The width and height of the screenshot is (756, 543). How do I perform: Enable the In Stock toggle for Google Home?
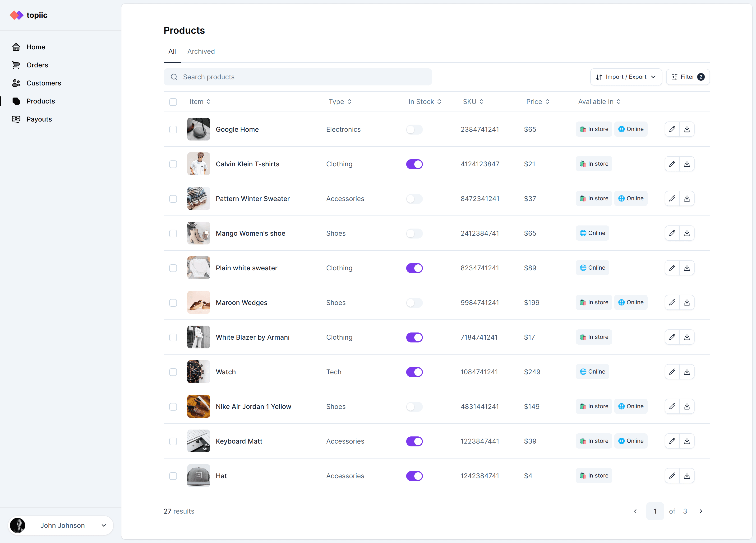[414, 129]
